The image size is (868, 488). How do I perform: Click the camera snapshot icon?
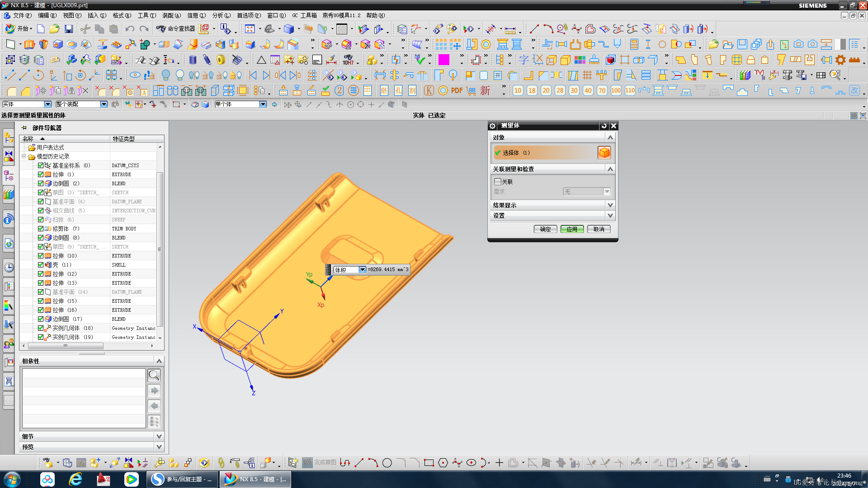click(x=799, y=44)
